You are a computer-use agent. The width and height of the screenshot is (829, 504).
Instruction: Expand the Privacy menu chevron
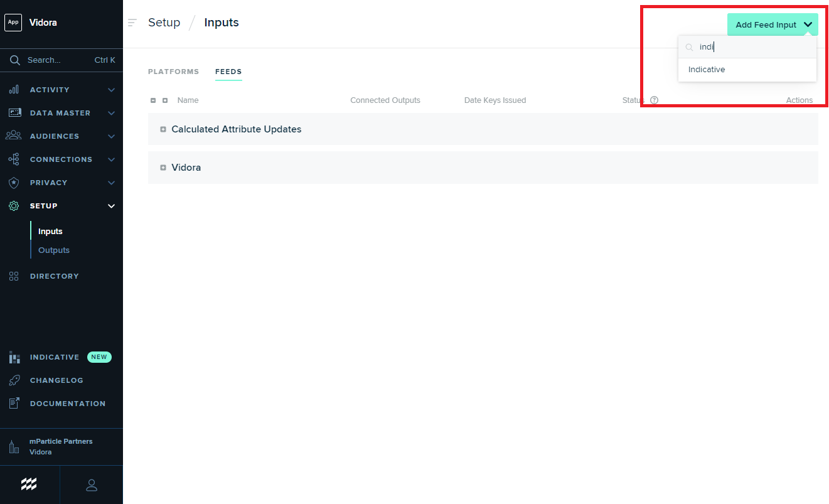[111, 183]
